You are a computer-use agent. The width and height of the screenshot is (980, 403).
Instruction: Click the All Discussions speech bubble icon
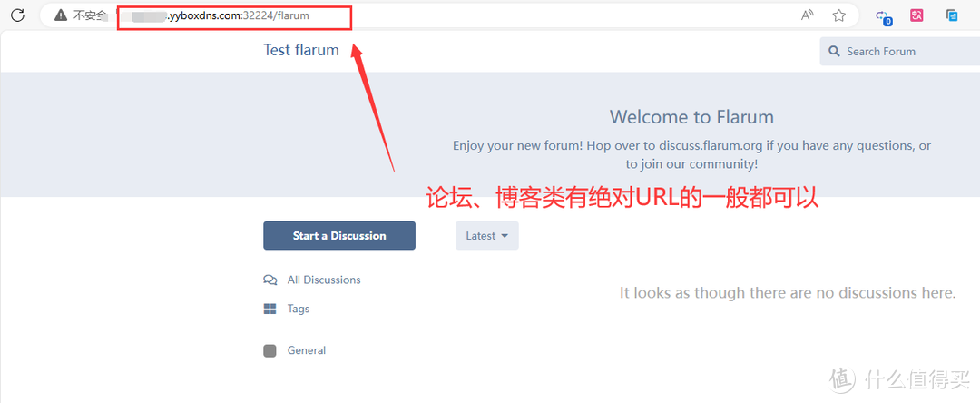point(270,280)
